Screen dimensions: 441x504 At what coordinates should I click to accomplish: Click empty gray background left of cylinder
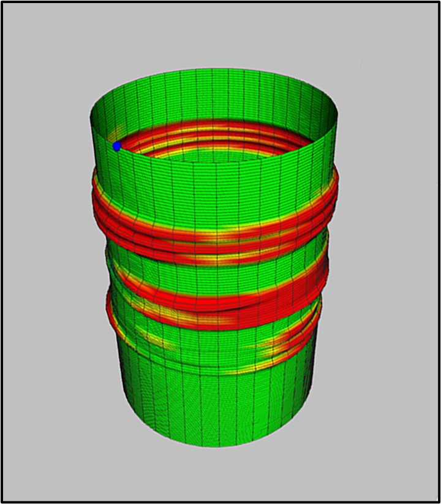(x=43, y=276)
